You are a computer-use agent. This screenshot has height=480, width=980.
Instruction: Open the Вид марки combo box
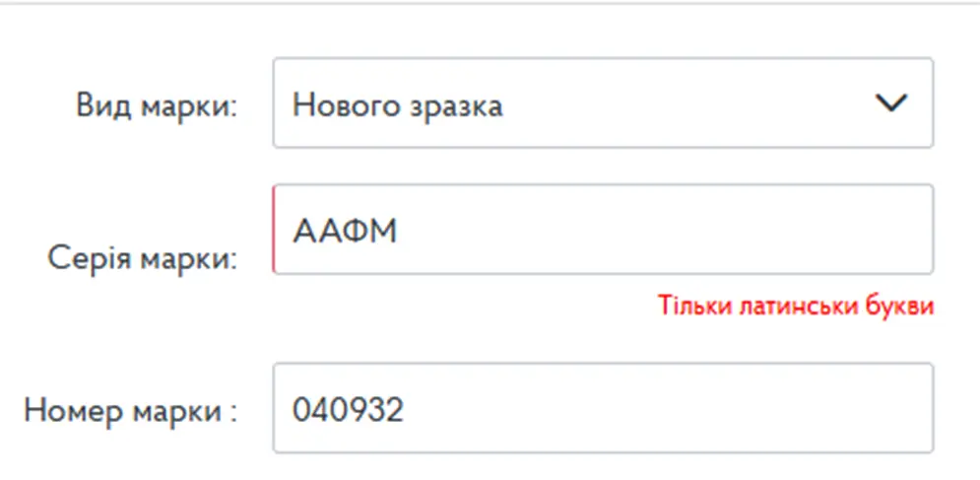602,103
